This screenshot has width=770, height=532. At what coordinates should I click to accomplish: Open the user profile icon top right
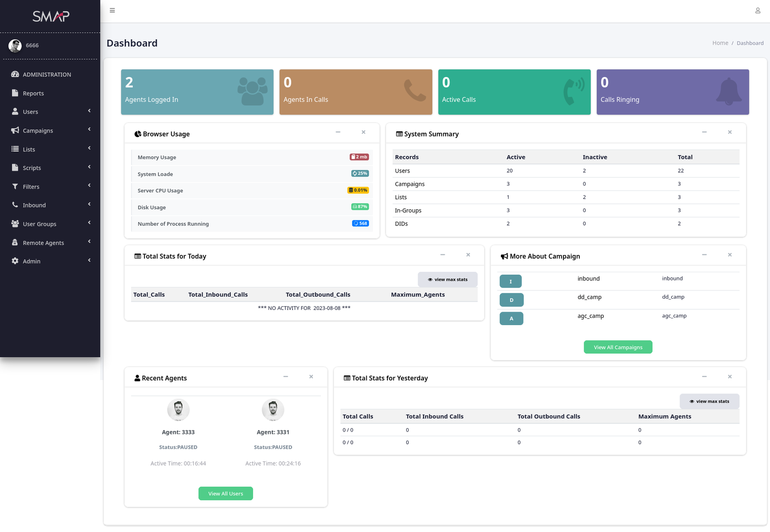[757, 10]
